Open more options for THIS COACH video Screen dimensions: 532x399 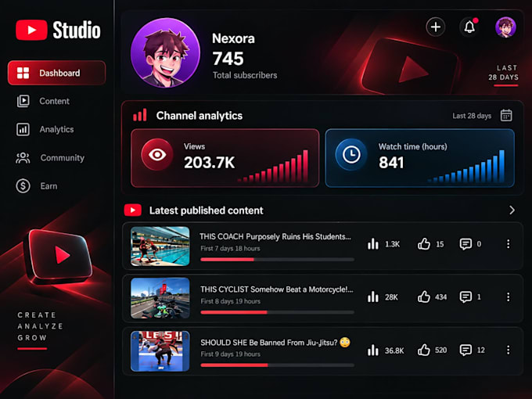[509, 244]
